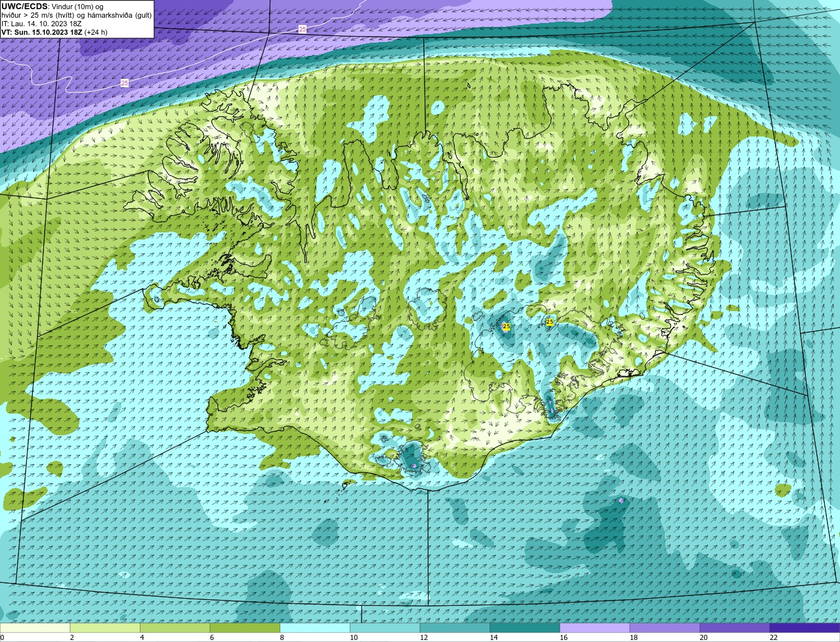Click the "4" scale label
Viewport: 840px width, 642px height.
click(142, 637)
